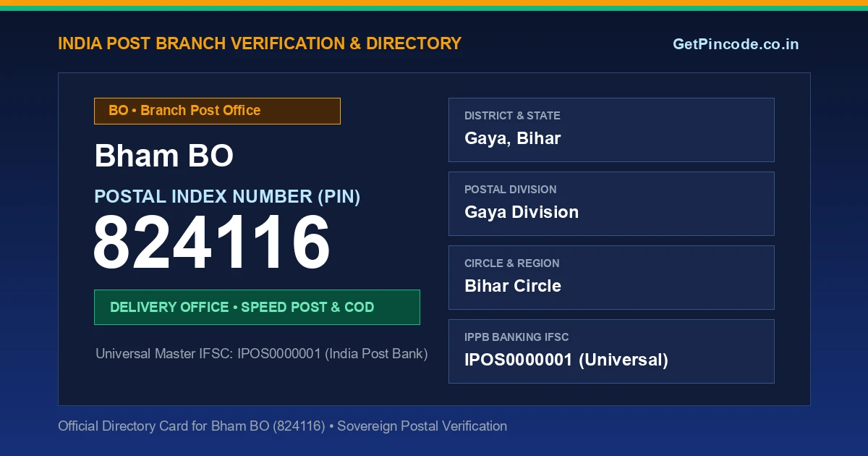Click the District & State field label
This screenshot has height=456, width=868.
tap(512, 116)
